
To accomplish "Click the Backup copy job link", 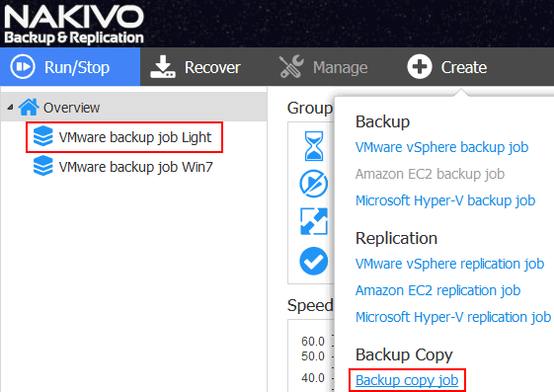I will click(407, 380).
